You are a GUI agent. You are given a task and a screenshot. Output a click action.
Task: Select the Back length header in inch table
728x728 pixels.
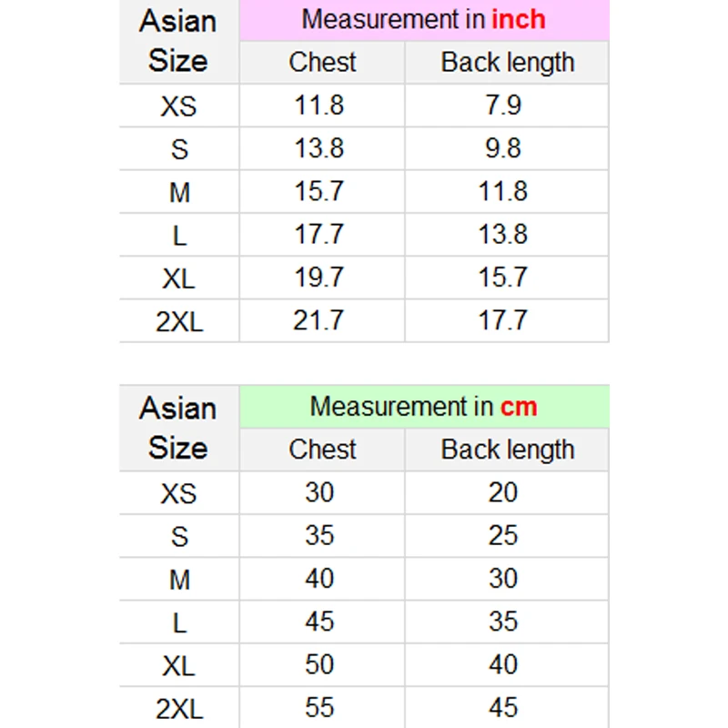click(507, 63)
